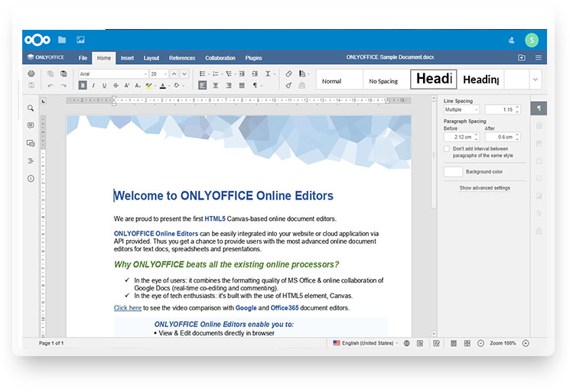
Task: Toggle paragraph settings tab in right sidebar
Action: click(539, 109)
